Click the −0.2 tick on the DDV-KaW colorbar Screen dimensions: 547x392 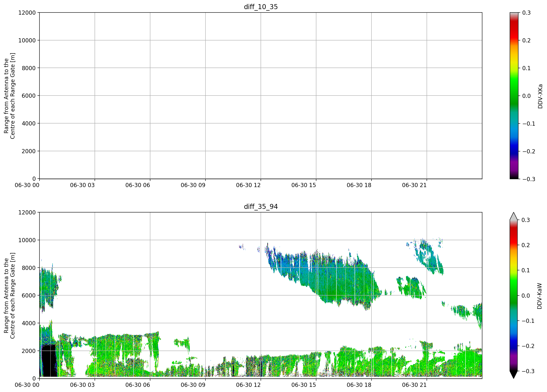(528, 346)
